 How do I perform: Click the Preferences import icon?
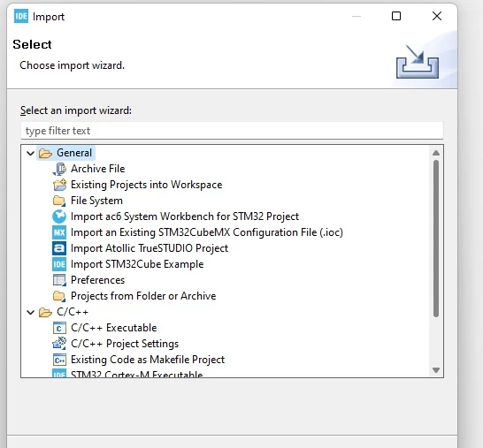point(59,280)
